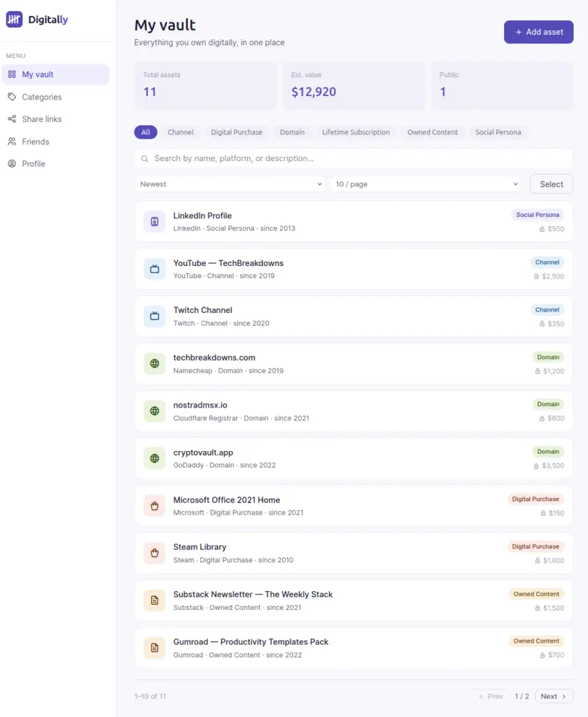Screen dimensions: 588x717
Task: Open Share links via its share icon
Action: 12,119
